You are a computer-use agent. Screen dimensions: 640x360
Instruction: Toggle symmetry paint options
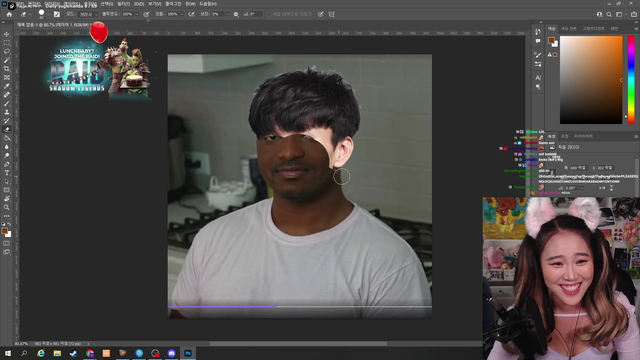(331, 14)
